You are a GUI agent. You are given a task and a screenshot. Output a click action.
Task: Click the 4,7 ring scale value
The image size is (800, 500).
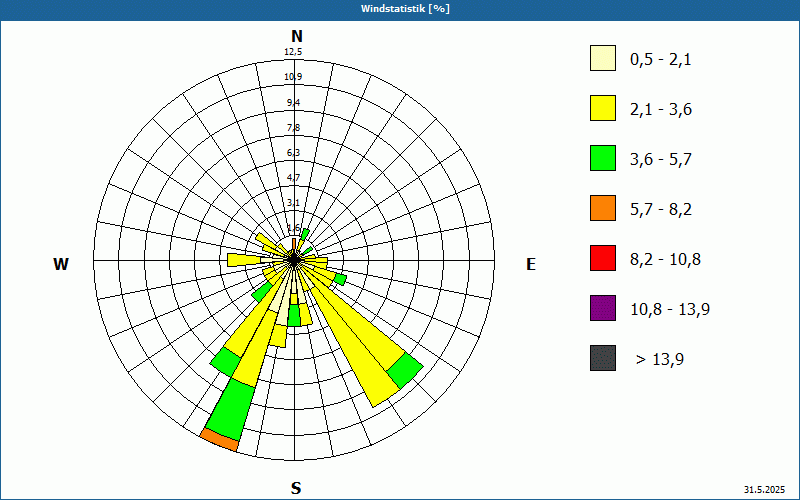tap(293, 178)
